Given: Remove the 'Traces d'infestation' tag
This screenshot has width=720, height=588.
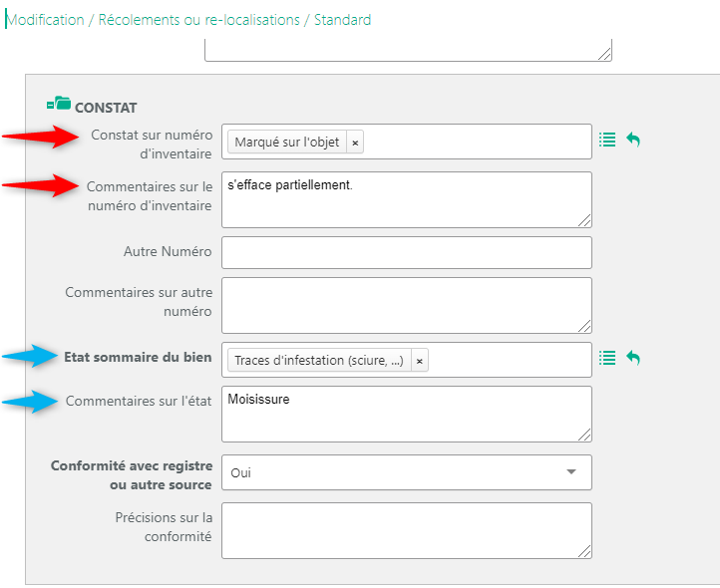Looking at the screenshot, I should pyautogui.click(x=419, y=361).
